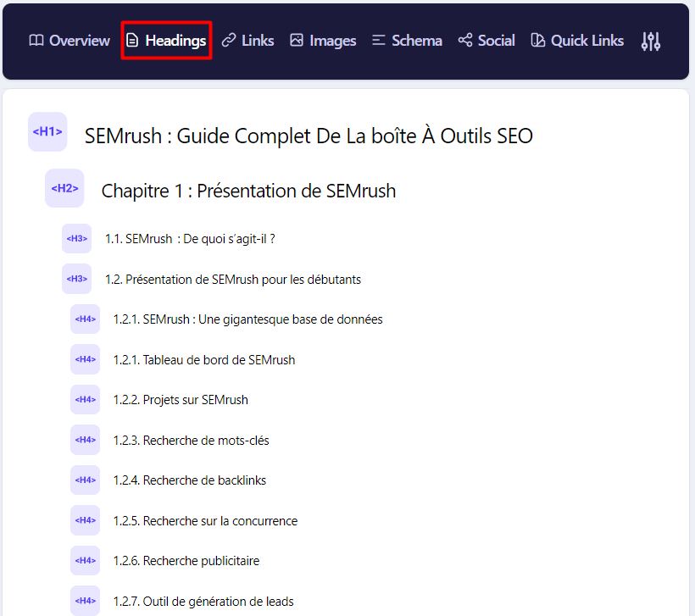
Task: Click the lines icon beside Schema
Action: click(379, 41)
